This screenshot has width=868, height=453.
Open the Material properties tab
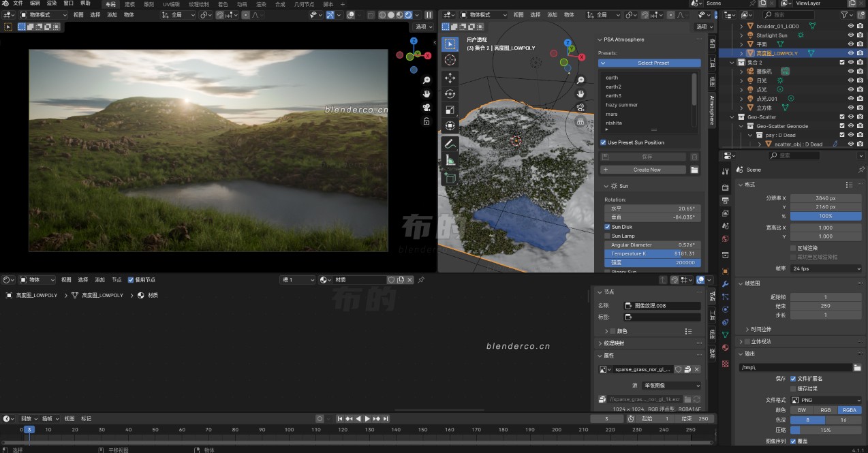pos(725,347)
